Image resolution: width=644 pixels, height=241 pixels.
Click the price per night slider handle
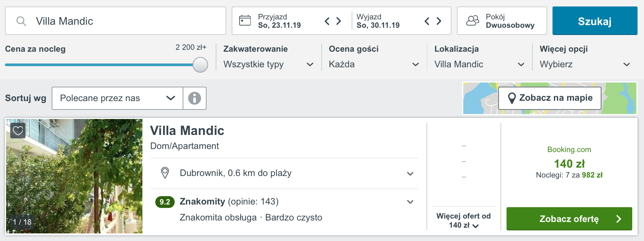(x=200, y=65)
